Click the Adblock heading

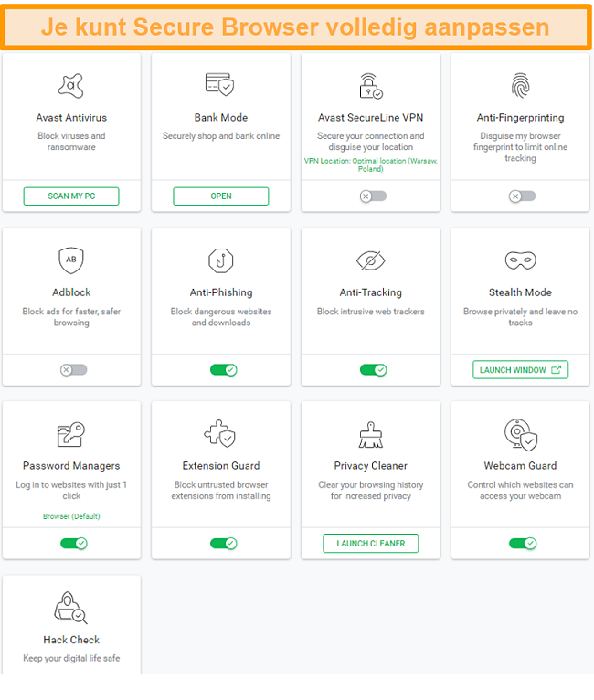coord(71,292)
